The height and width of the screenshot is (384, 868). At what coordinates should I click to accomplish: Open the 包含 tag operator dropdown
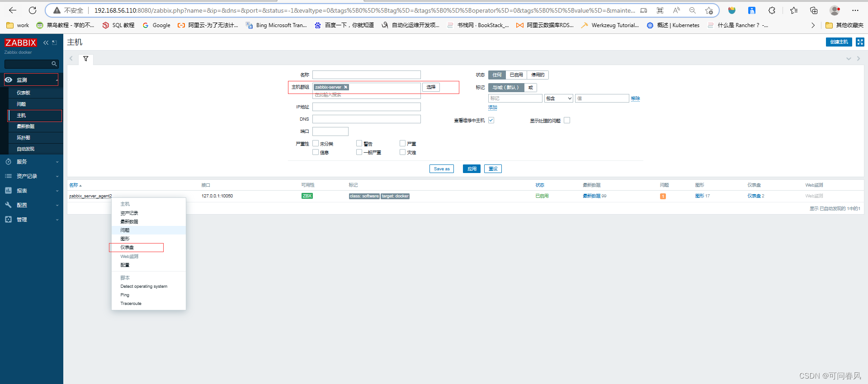coord(559,98)
